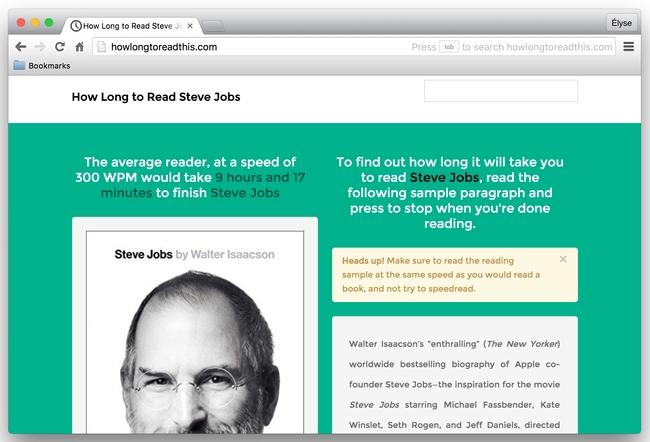Viewport: 650px width, 442px height.
Task: Open the Chrome hamburger menu
Action: [628, 46]
